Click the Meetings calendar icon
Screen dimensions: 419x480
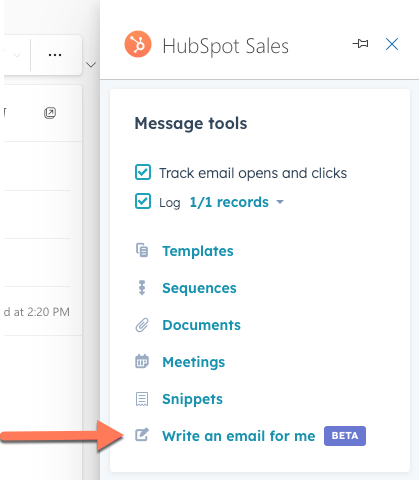click(x=142, y=361)
